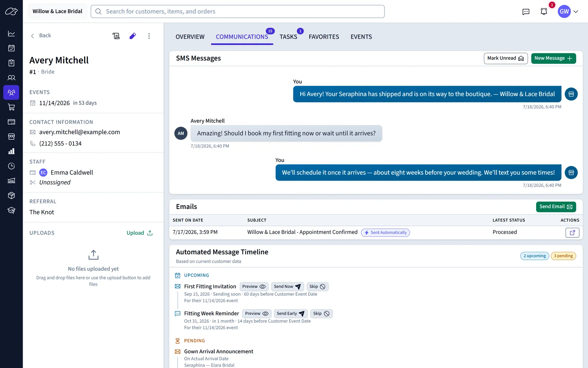Click the 2 upcoming badge
This screenshot has width=588, height=368.
pos(535,256)
